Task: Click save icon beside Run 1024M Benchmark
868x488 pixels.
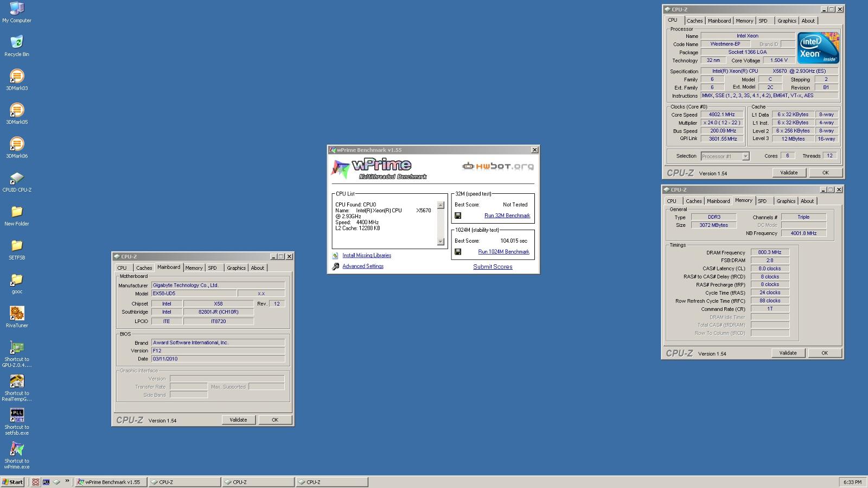Action: [x=458, y=252]
